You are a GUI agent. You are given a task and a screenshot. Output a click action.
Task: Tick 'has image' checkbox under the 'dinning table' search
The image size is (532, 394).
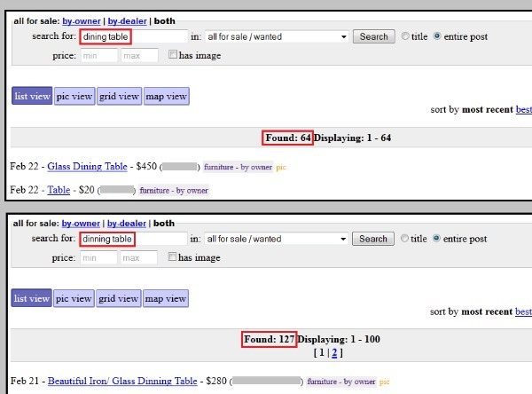(174, 257)
